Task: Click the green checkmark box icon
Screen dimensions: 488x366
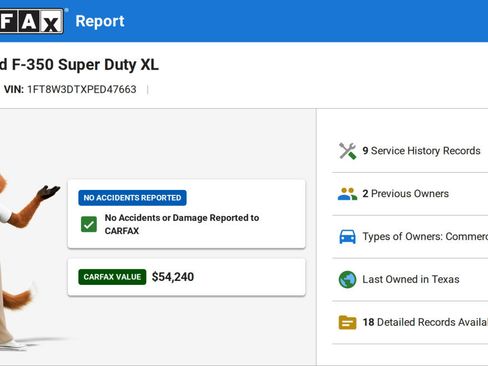Action: coord(89,224)
